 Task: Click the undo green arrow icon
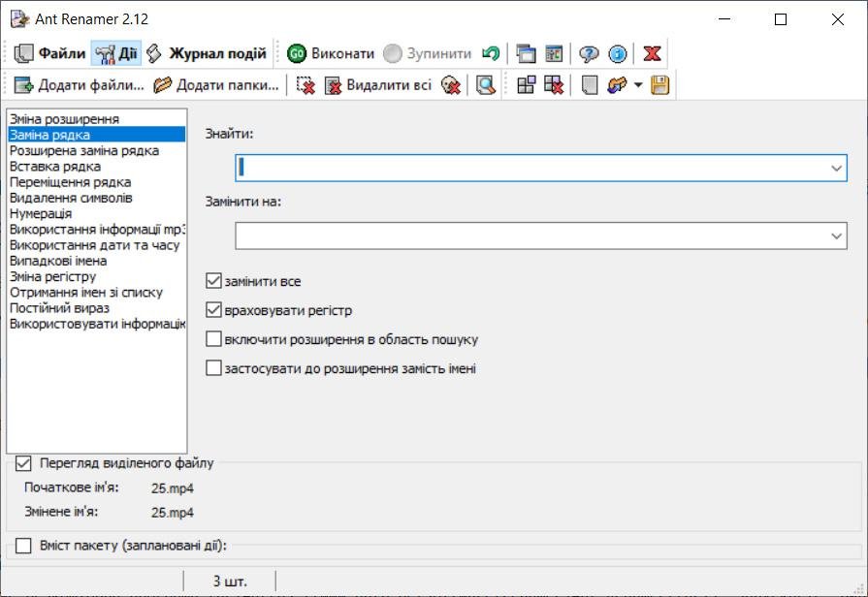[x=491, y=53]
